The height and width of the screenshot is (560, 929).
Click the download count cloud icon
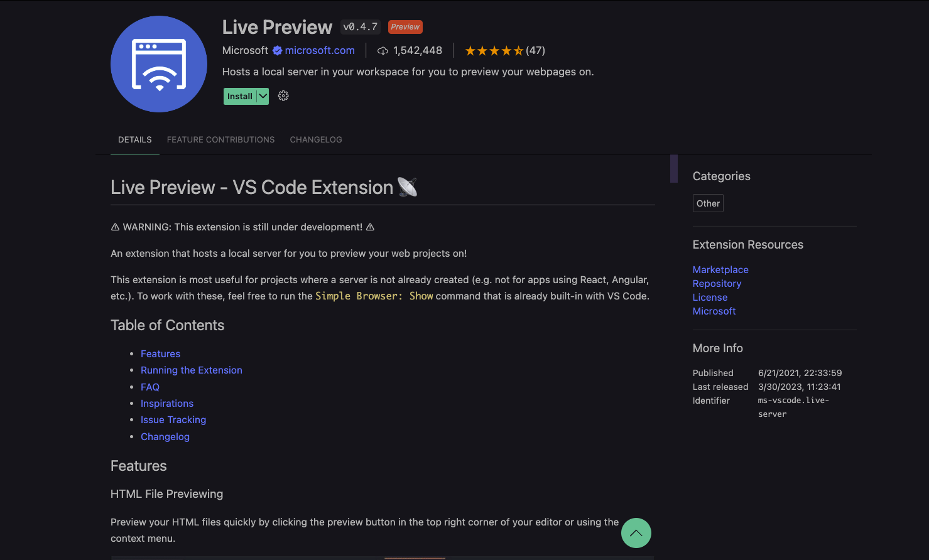(383, 50)
